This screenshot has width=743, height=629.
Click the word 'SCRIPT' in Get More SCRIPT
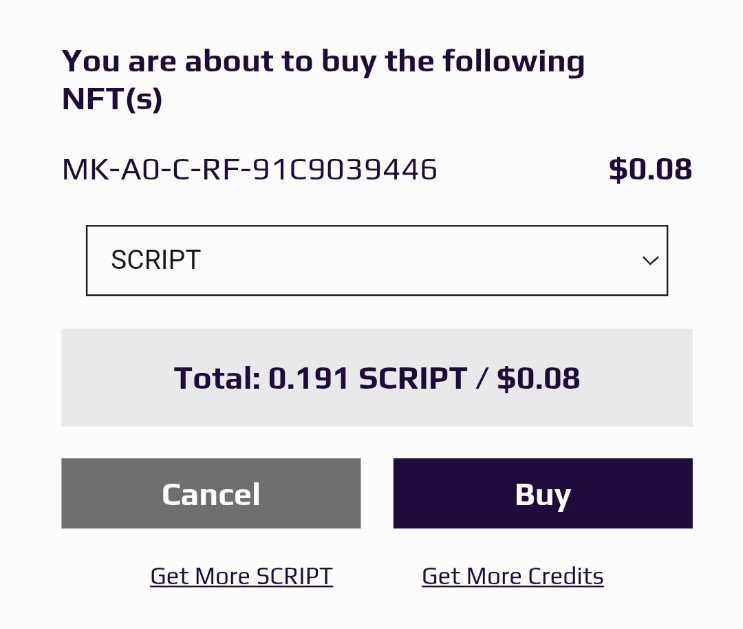[x=294, y=576]
